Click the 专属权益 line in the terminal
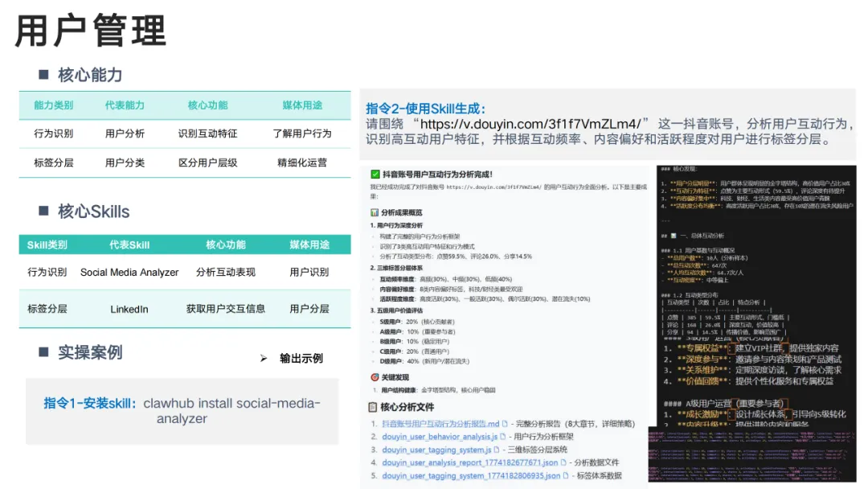This screenshot has width=868, height=489. pyautogui.click(x=751, y=348)
